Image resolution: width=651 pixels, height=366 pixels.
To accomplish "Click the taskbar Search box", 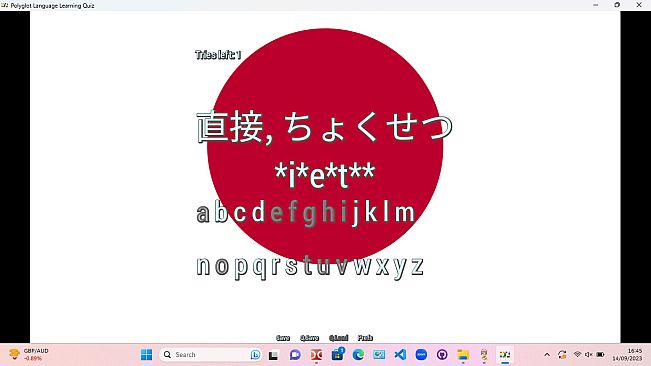I will [210, 355].
